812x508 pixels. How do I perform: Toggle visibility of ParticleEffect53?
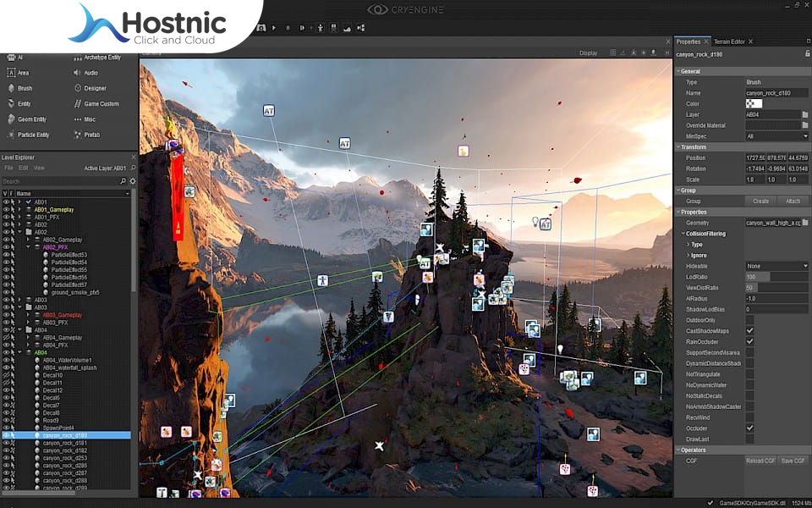coord(6,255)
